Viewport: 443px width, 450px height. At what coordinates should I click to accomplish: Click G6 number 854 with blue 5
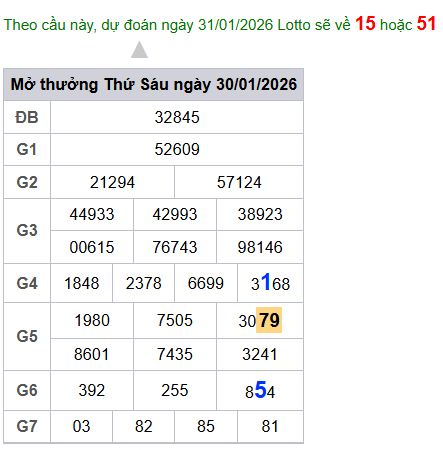click(x=260, y=390)
